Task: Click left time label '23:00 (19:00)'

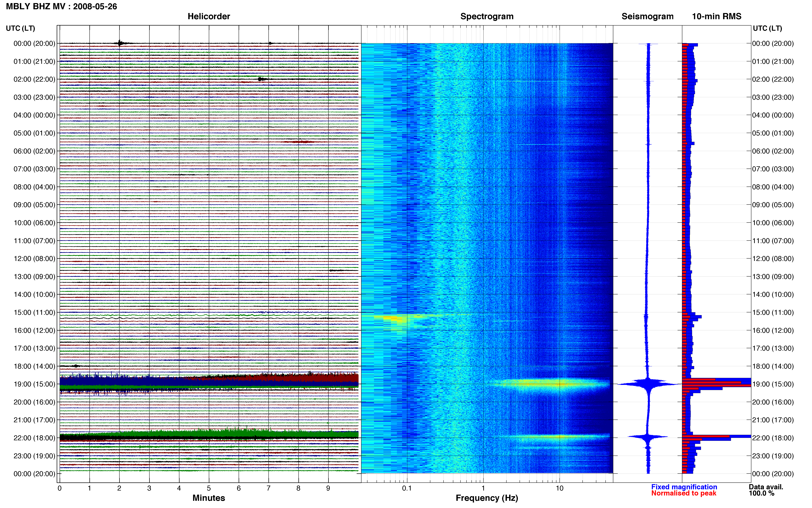Action: coord(34,456)
